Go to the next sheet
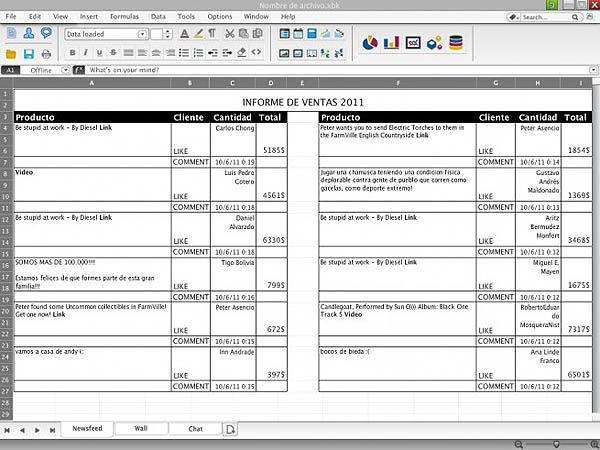Screen dimensions: 600x450 (x=37, y=430)
